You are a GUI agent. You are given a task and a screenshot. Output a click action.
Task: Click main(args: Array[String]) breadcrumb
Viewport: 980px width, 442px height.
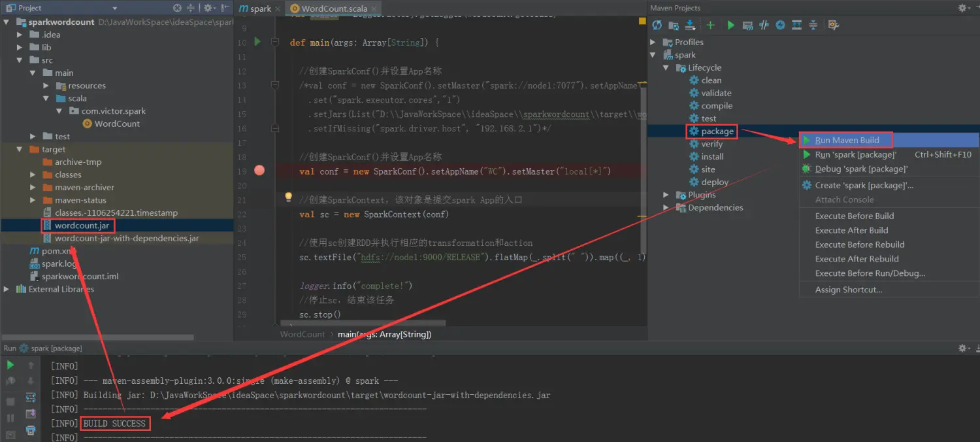pyautogui.click(x=384, y=334)
